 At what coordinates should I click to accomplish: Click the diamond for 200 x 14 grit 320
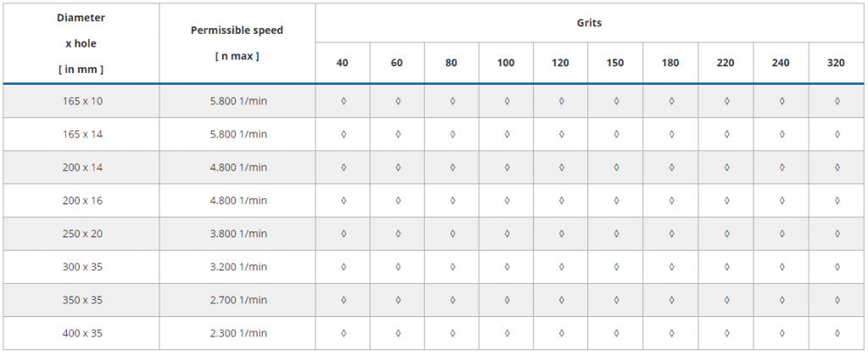pyautogui.click(x=837, y=167)
